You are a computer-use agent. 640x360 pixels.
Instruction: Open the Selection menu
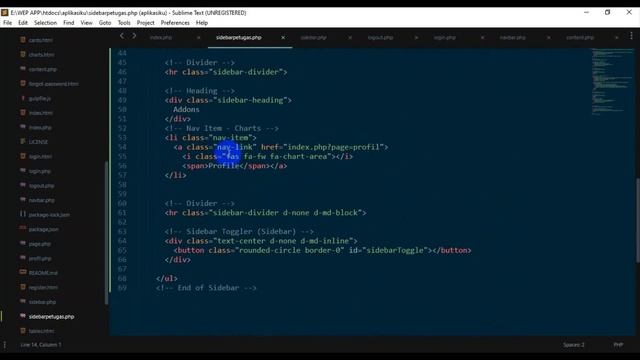click(x=45, y=23)
